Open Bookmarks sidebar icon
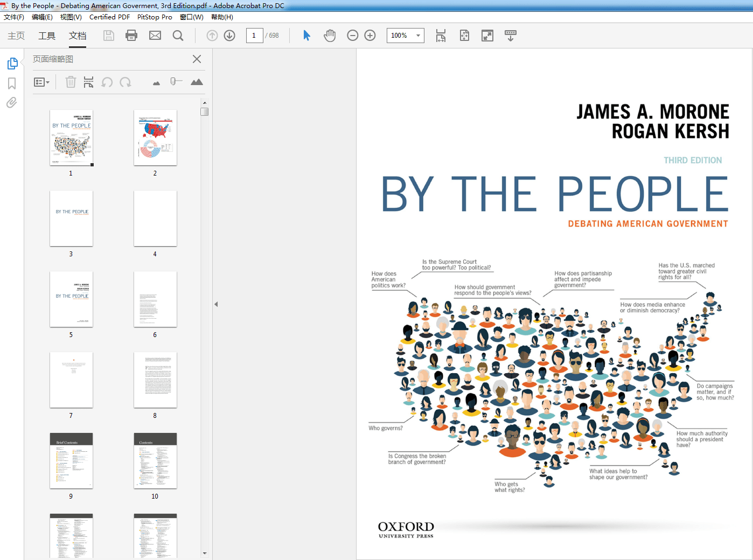The image size is (753, 560). [x=12, y=83]
